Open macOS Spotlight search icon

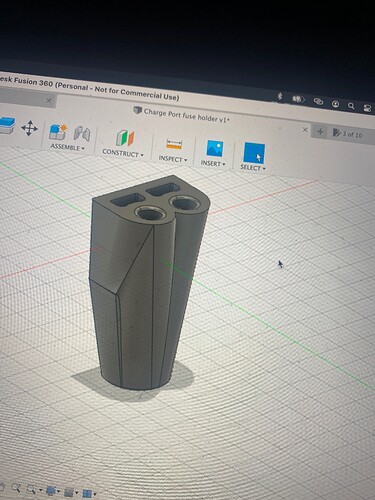click(351, 106)
